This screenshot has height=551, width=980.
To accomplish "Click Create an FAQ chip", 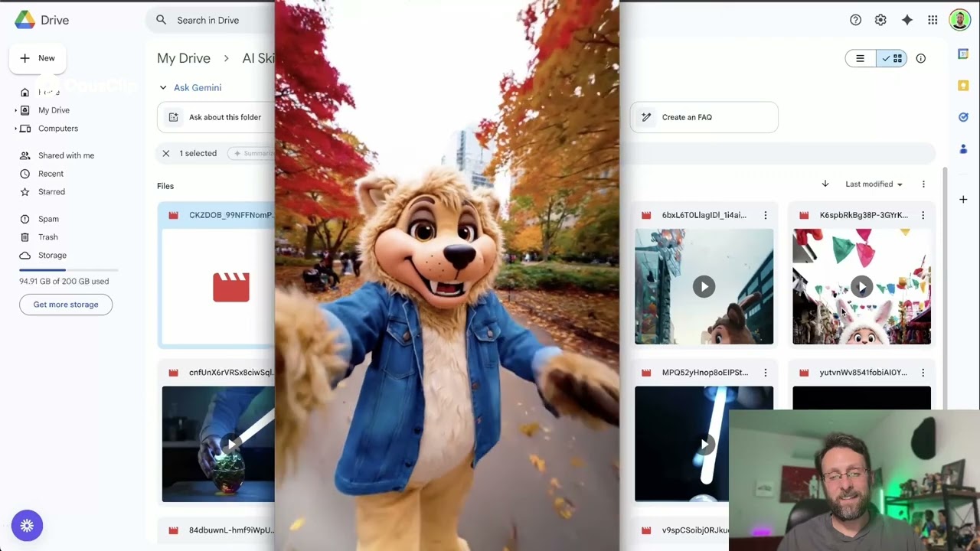I will point(704,117).
